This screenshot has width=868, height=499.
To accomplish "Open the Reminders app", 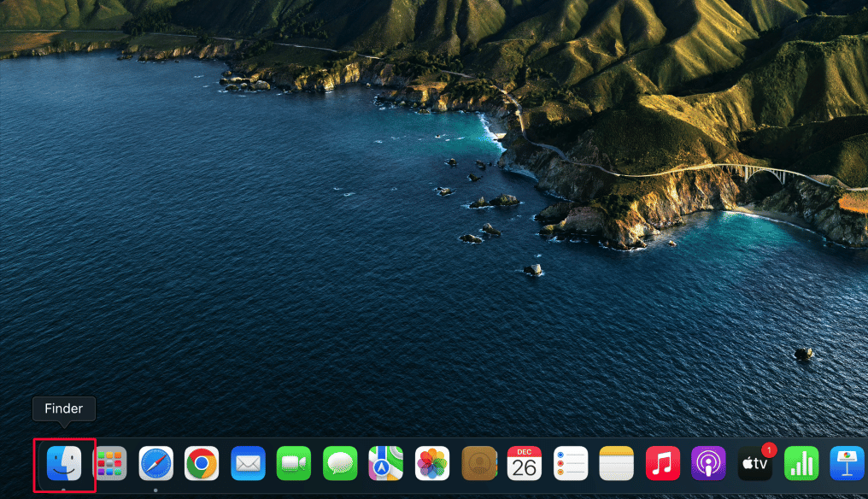I will [570, 463].
